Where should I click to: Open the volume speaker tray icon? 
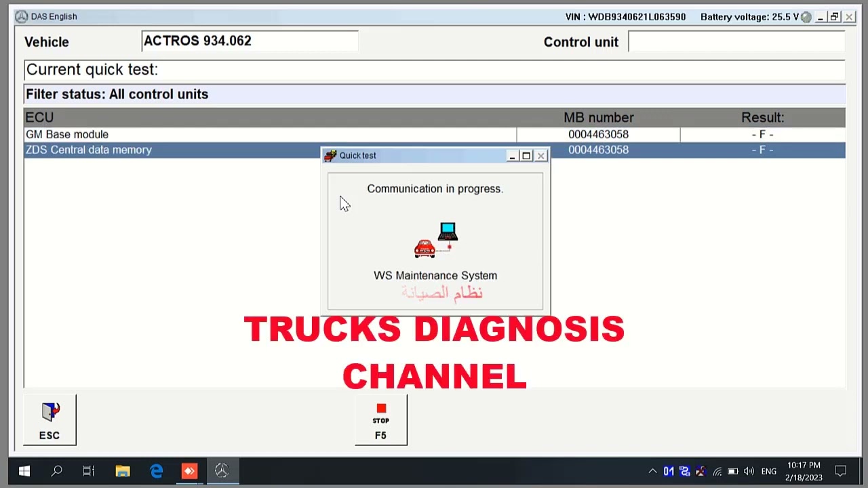[749, 471]
